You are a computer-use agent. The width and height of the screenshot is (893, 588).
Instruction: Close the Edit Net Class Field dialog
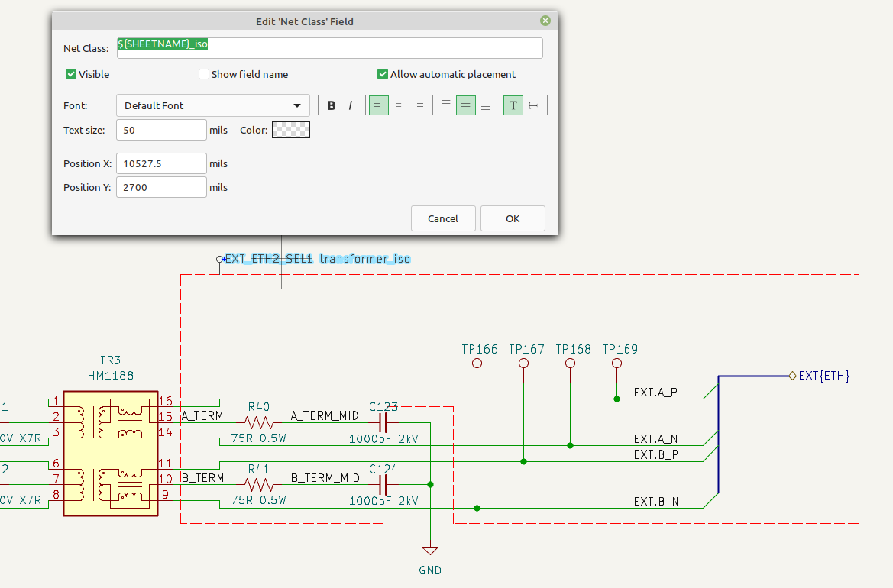tap(545, 21)
